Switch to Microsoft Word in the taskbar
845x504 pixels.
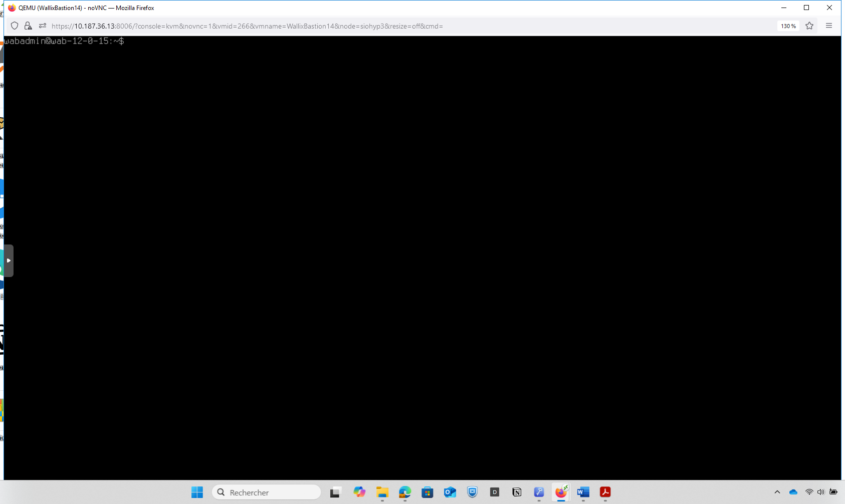point(583,492)
